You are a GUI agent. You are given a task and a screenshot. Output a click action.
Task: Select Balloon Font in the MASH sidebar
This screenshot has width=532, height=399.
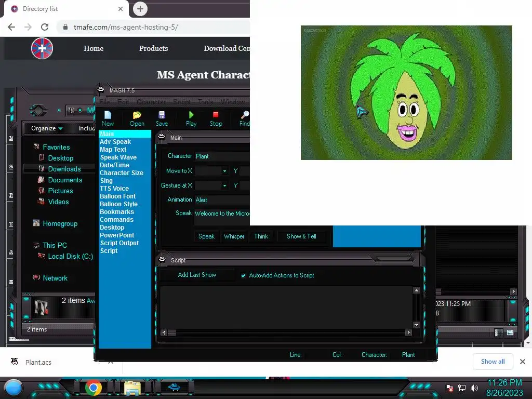coord(118,196)
